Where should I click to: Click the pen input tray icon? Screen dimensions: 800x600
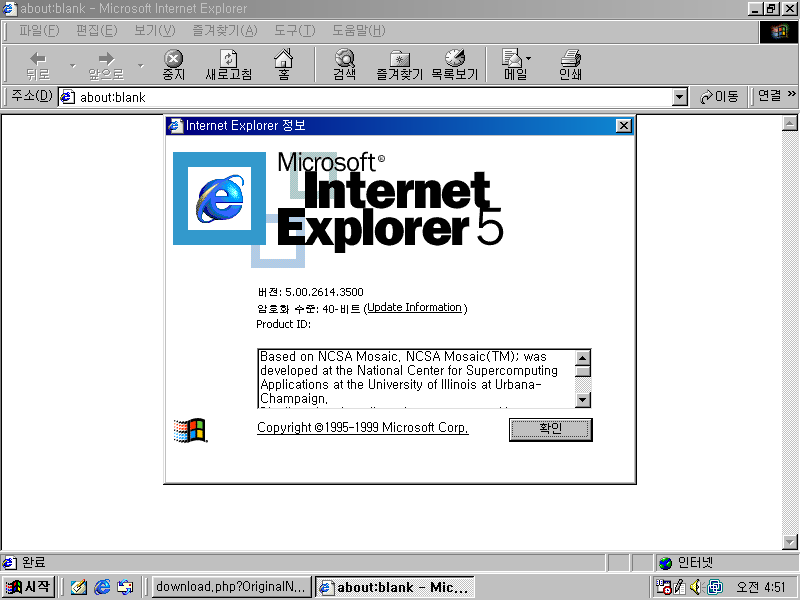tap(680, 587)
